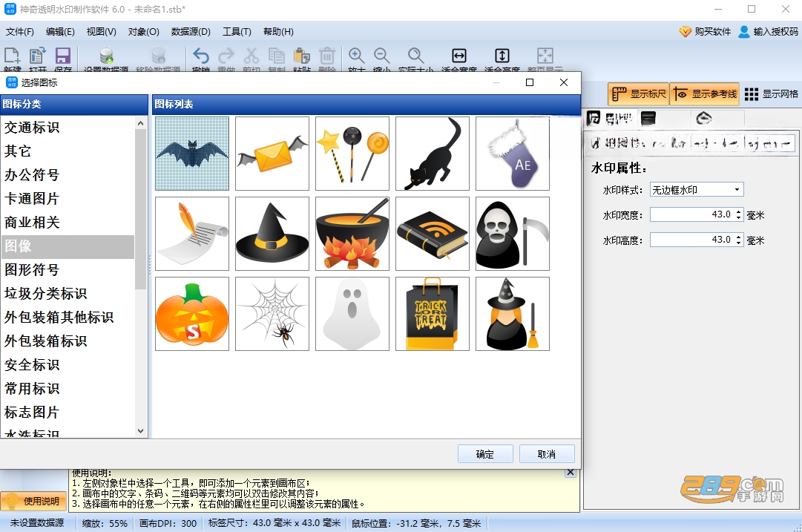Image resolution: width=802 pixels, height=532 pixels.
Task: Click the set data source database icon
Action: point(106,56)
